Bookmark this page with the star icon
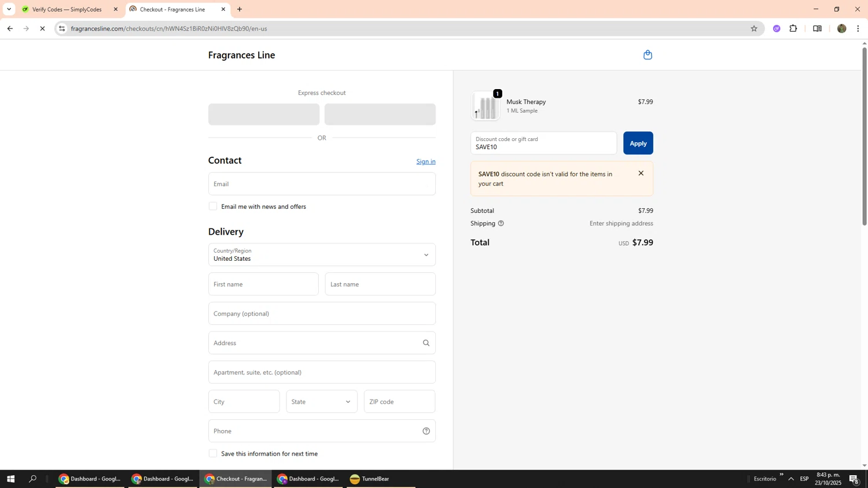The width and height of the screenshot is (868, 488). [x=754, y=28]
